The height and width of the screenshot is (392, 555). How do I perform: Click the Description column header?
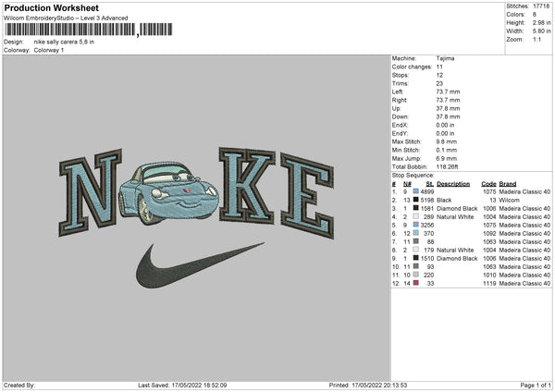[x=453, y=184]
